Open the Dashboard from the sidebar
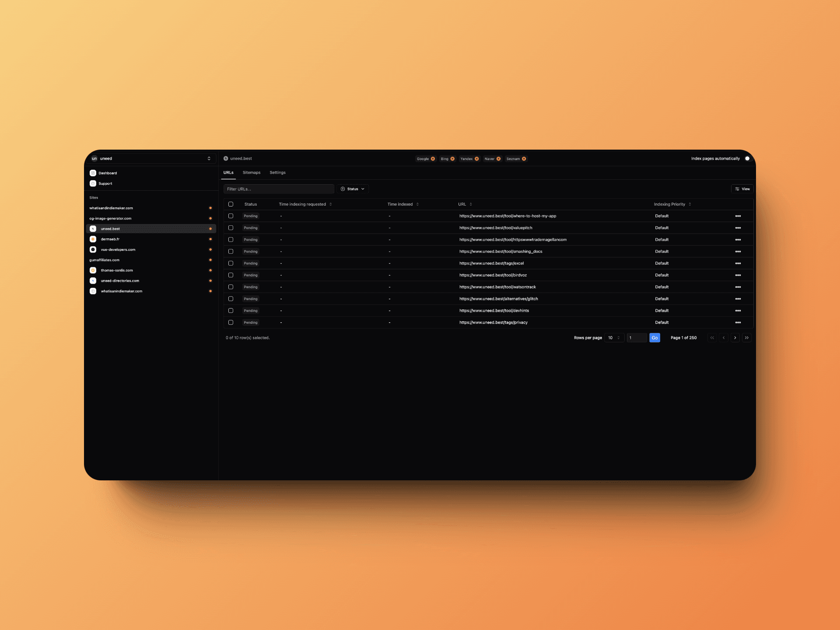 point(108,173)
